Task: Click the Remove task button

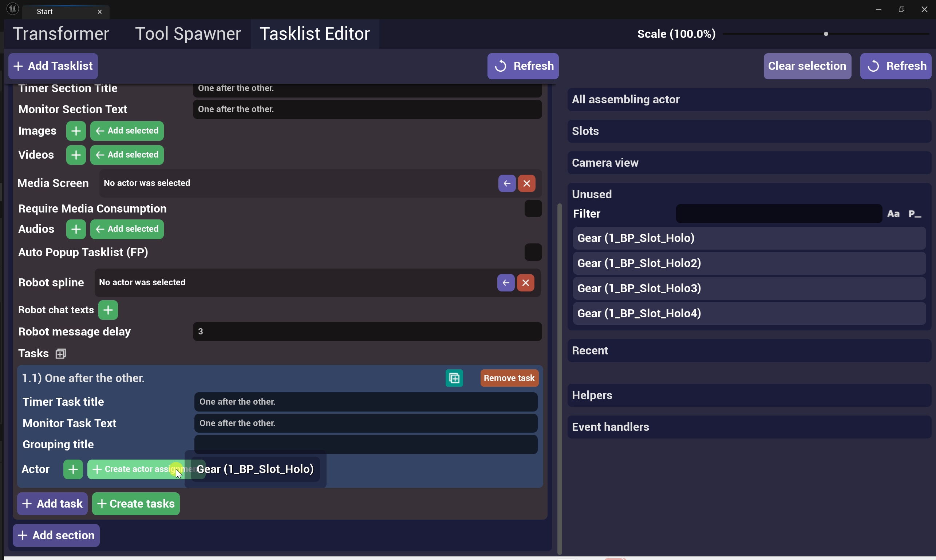Action: tap(509, 378)
